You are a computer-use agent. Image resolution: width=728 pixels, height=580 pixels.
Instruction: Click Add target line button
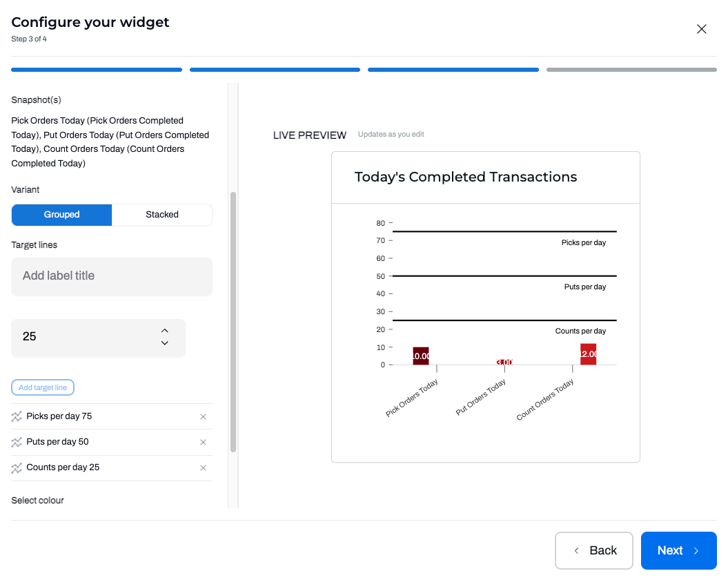[x=43, y=387]
